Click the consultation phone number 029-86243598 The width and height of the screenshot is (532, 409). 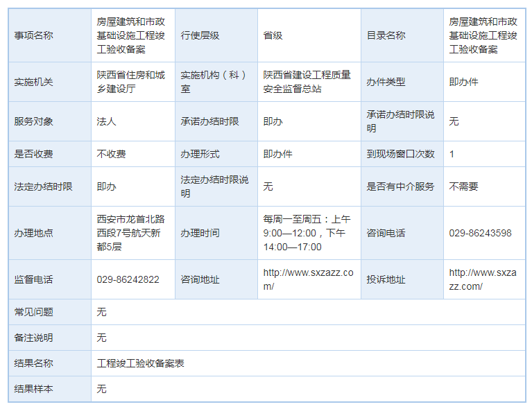point(480,233)
